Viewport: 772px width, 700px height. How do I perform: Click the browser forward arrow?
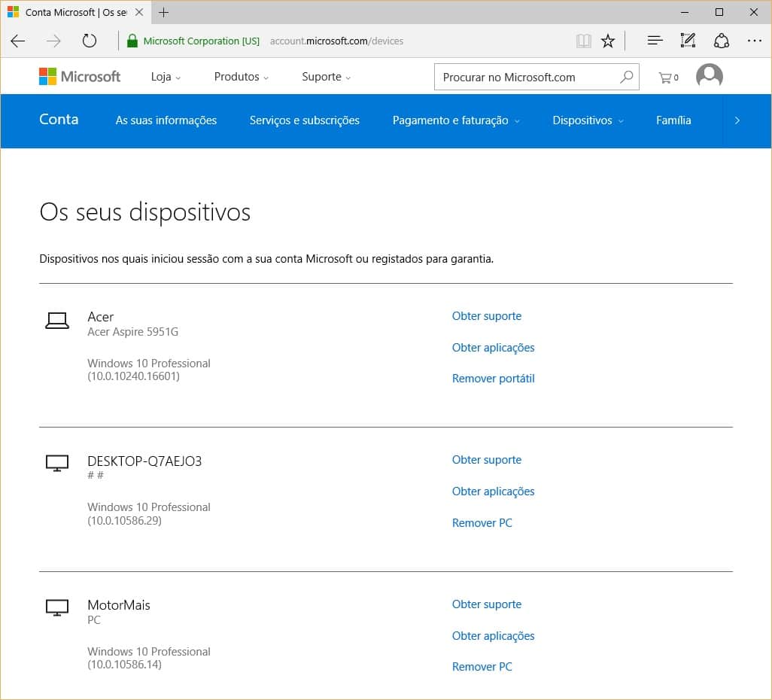coord(53,41)
